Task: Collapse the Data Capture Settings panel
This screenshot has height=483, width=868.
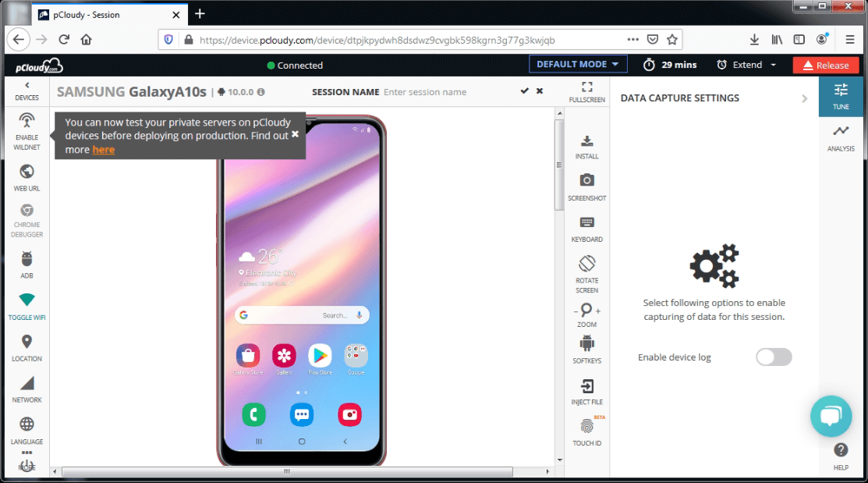Action: [804, 98]
